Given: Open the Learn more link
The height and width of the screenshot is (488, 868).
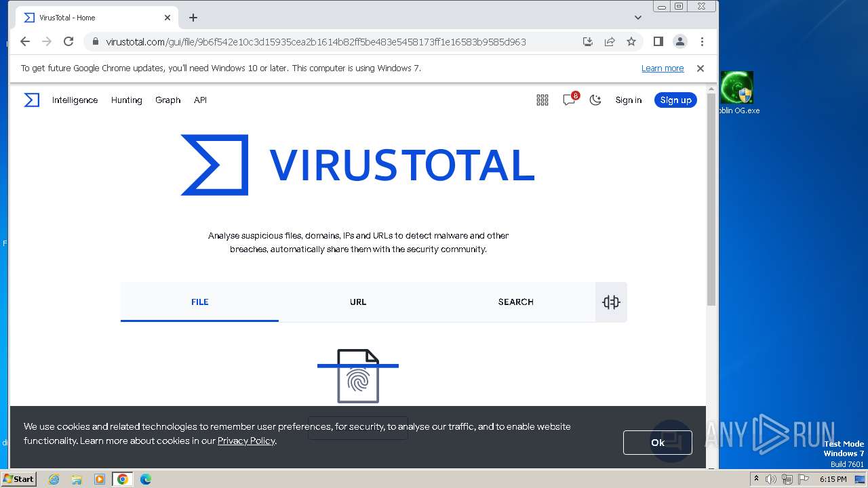Looking at the screenshot, I should pyautogui.click(x=663, y=68).
